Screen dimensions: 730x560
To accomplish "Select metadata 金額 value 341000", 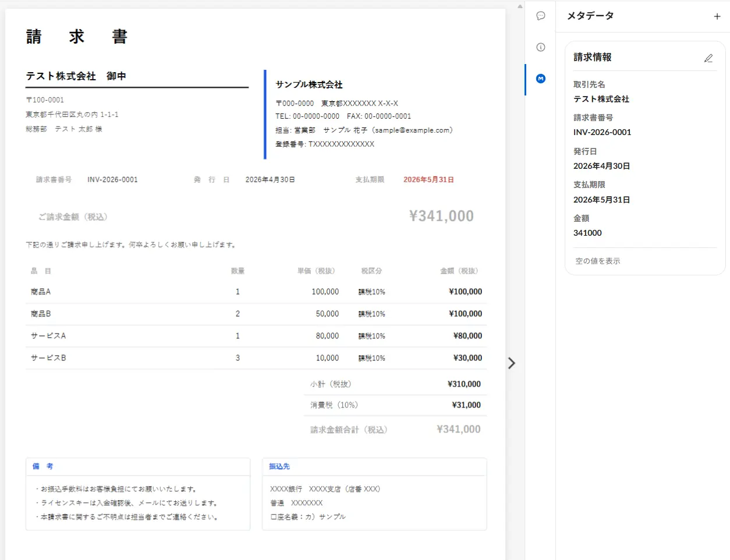I will pos(587,233).
